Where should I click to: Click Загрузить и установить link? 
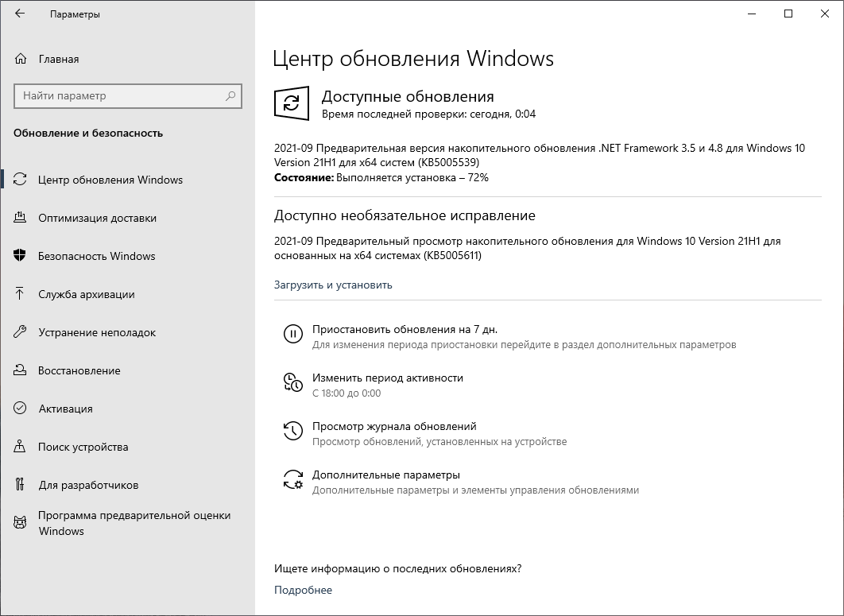(x=333, y=285)
